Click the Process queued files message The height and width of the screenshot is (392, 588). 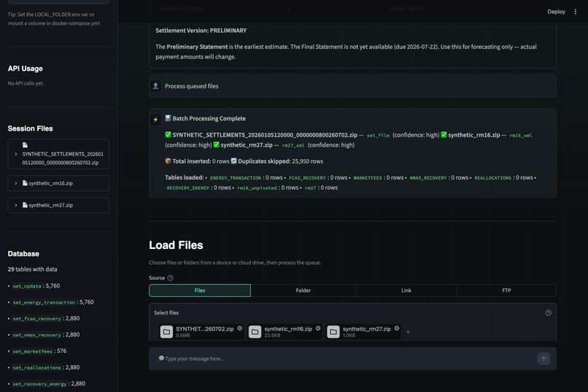click(x=192, y=86)
